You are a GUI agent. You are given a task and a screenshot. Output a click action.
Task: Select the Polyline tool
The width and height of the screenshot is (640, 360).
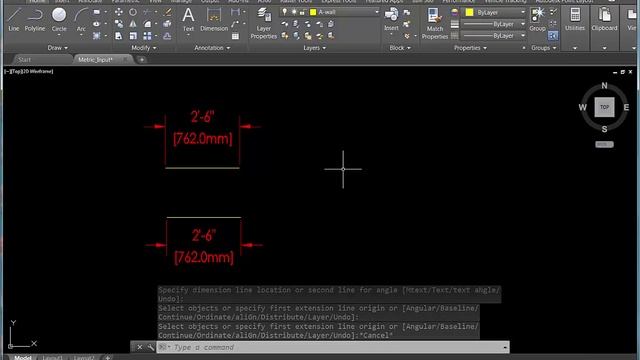point(35,20)
